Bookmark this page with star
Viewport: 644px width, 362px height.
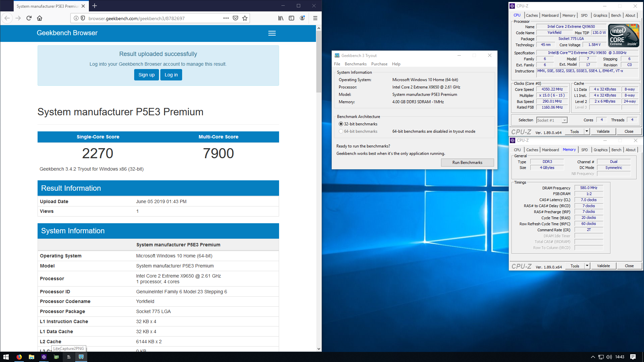245,18
